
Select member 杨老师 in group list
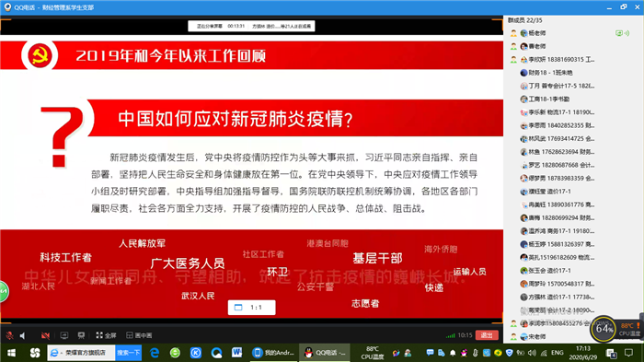click(533, 33)
